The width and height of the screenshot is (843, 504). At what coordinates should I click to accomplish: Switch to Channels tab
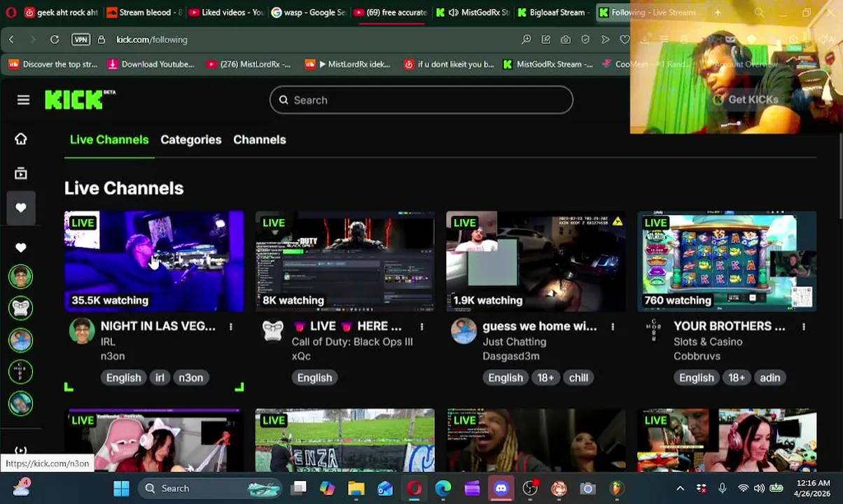point(259,139)
